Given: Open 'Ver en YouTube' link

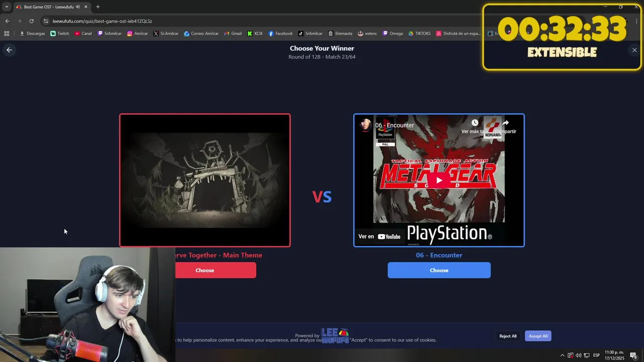Looking at the screenshot, I should click(x=379, y=236).
